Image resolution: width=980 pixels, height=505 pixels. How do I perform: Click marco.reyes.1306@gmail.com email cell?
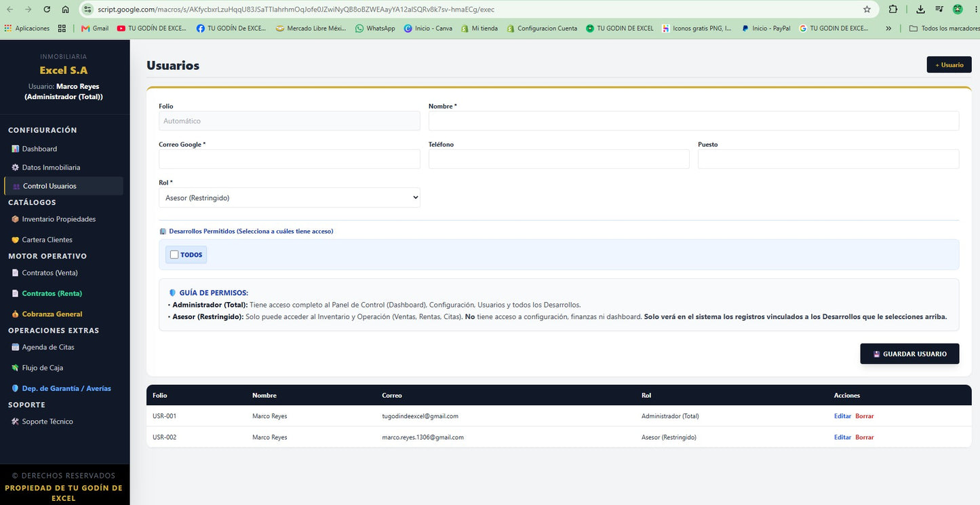tap(423, 437)
